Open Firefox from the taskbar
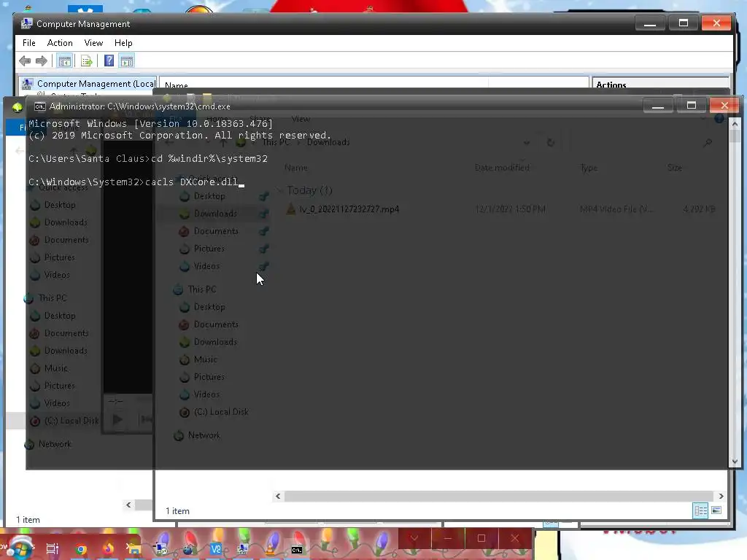The height and width of the screenshot is (560, 747). pyautogui.click(x=108, y=549)
